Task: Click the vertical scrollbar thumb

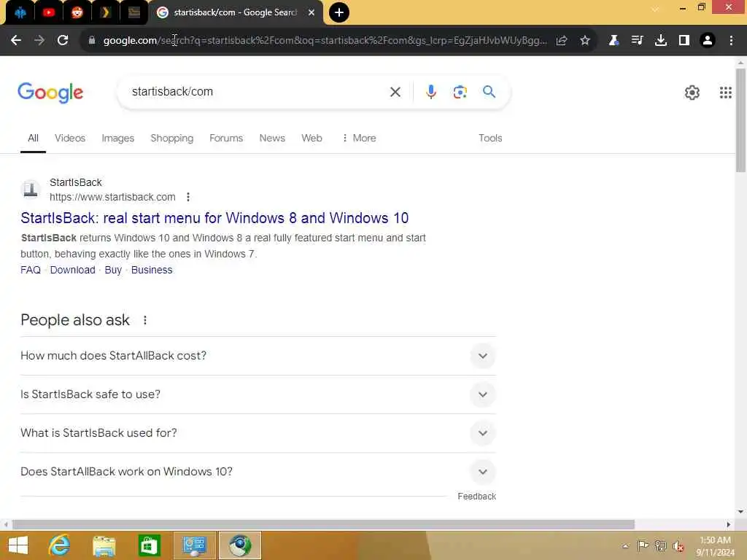Action: coord(740,120)
